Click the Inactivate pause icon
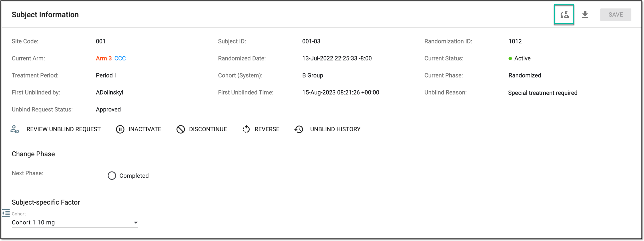The width and height of the screenshot is (644, 241). pyautogui.click(x=120, y=129)
